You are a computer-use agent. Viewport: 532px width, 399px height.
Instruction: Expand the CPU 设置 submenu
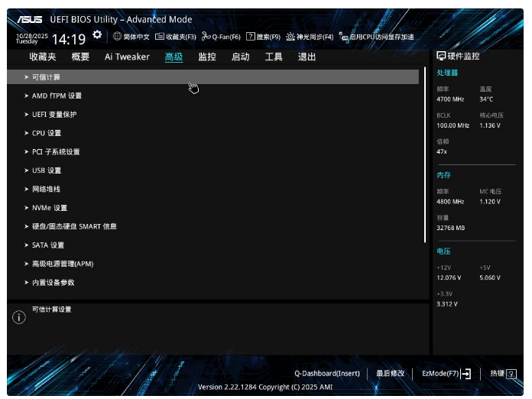[46, 133]
